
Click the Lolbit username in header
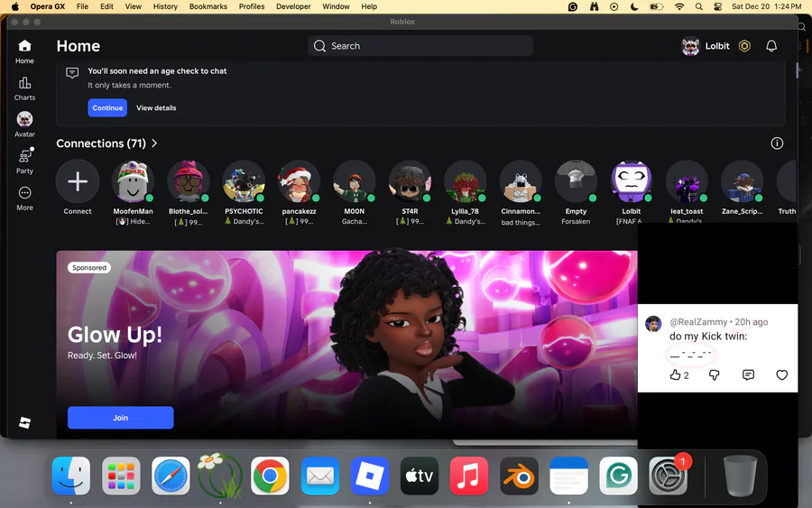coord(717,46)
